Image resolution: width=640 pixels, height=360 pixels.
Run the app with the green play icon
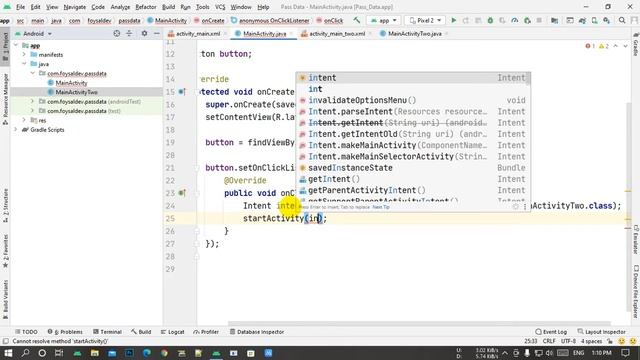pyautogui.click(x=453, y=20)
